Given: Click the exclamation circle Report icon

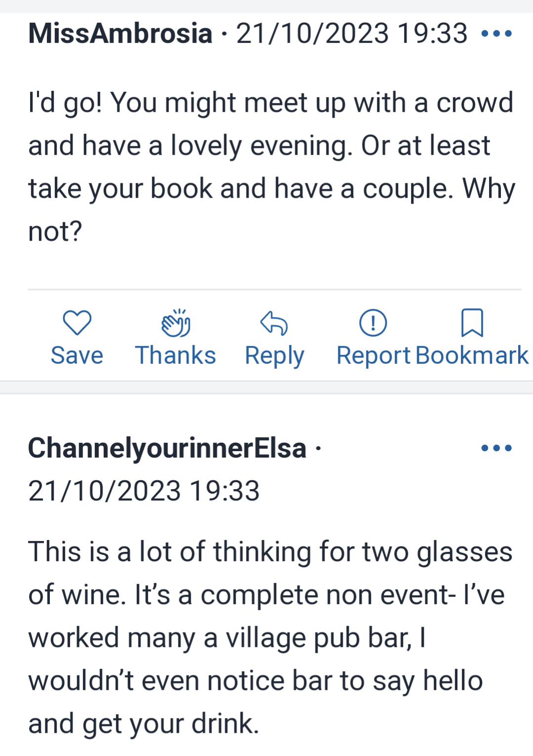Looking at the screenshot, I should [x=373, y=323].
